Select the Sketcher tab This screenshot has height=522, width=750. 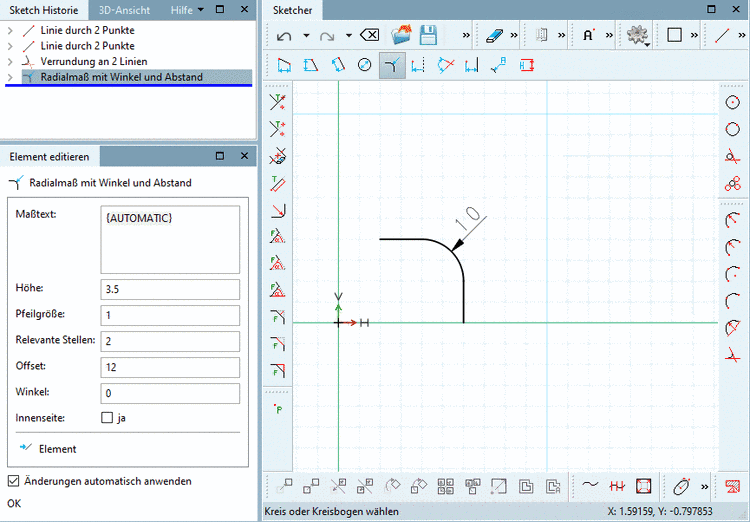293,10
